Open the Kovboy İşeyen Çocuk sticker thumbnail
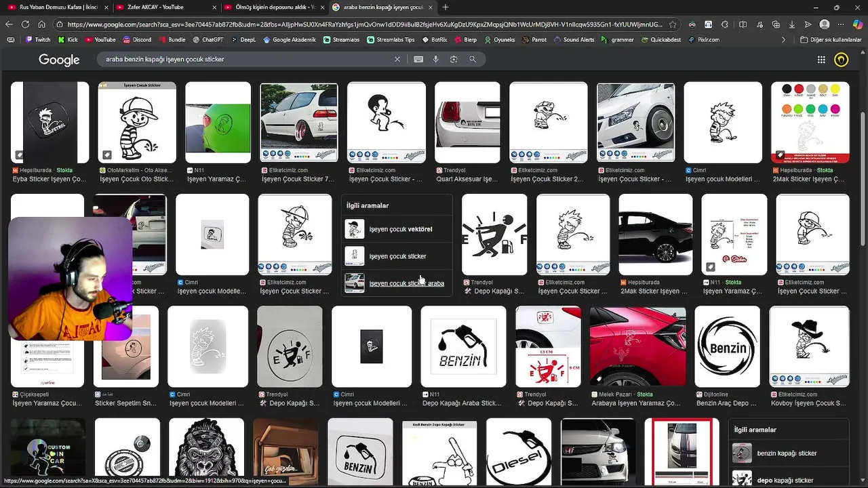 809,347
